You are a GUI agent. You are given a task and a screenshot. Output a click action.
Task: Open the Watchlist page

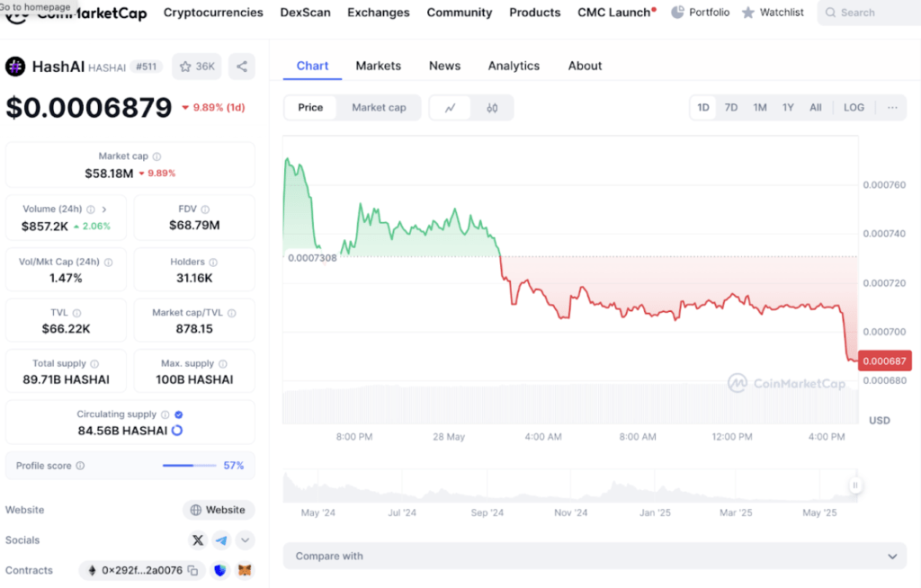pyautogui.click(x=773, y=13)
